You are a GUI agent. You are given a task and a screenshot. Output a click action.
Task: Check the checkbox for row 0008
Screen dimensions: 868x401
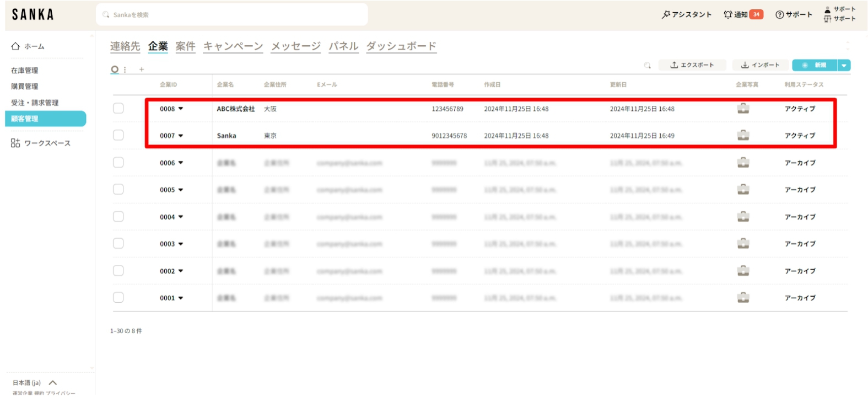click(118, 109)
